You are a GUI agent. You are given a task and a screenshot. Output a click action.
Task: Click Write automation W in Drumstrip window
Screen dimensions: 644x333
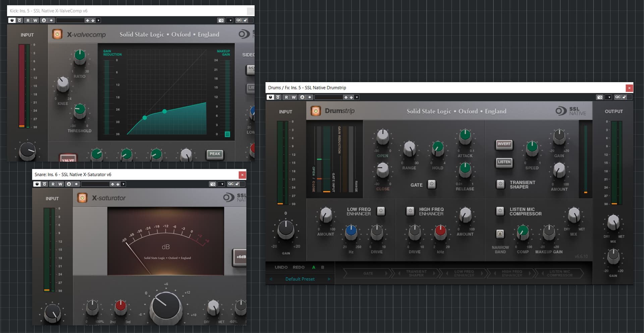[294, 97]
